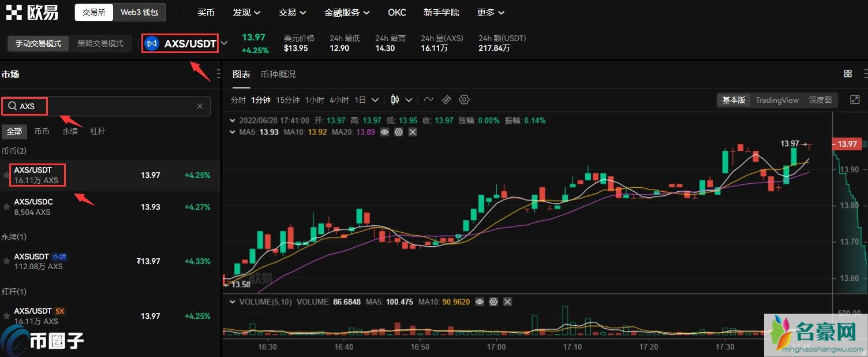The image size is (868, 357).
Task: Select Web3 钱包 mode
Action: point(139,12)
